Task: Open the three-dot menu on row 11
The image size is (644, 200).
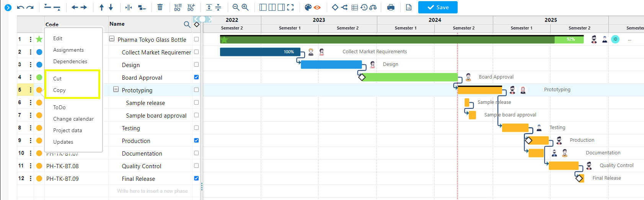Action: click(x=31, y=166)
